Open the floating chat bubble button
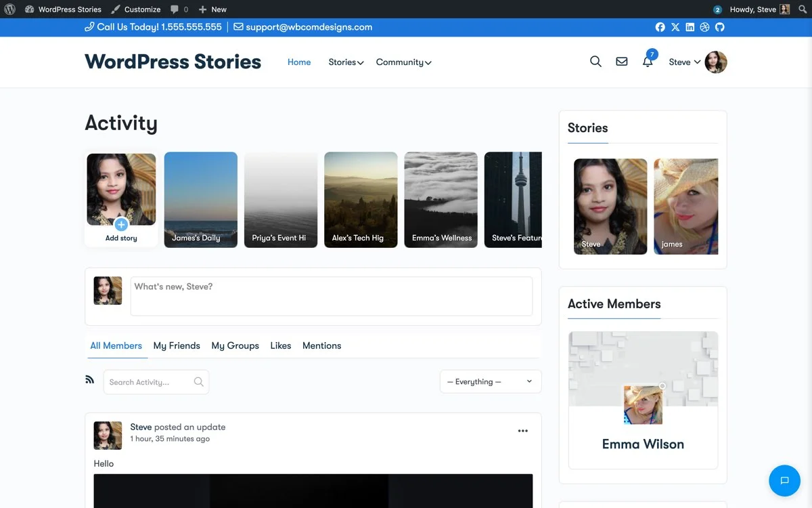The height and width of the screenshot is (508, 812). pyautogui.click(x=784, y=480)
